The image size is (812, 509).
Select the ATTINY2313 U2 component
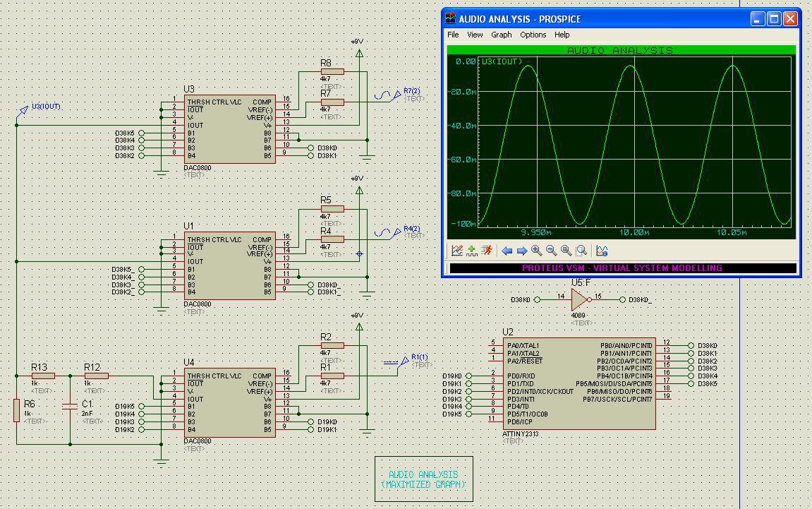[x=579, y=383]
